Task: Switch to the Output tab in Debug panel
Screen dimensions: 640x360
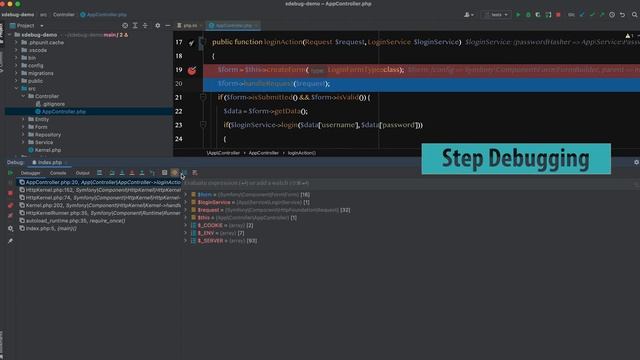Action: 82,173
